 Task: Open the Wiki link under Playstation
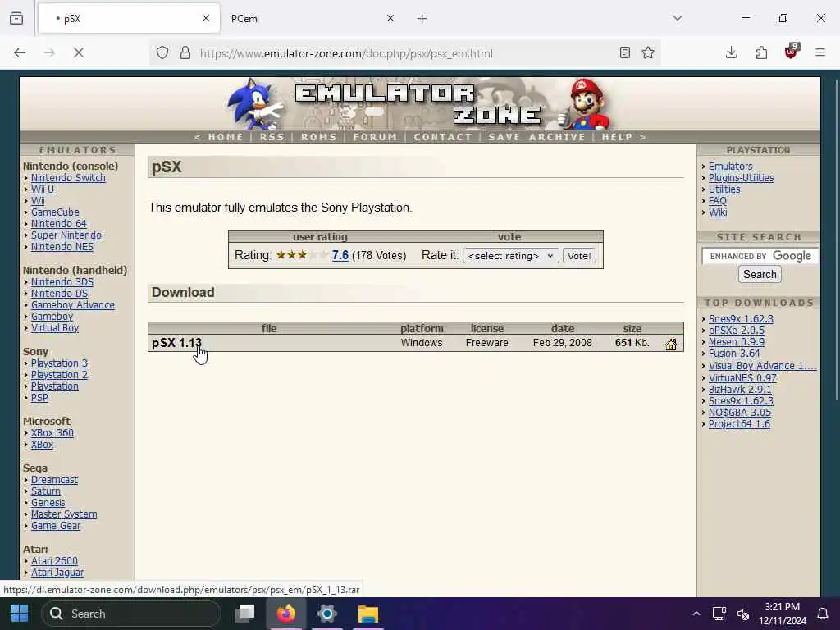pos(718,212)
